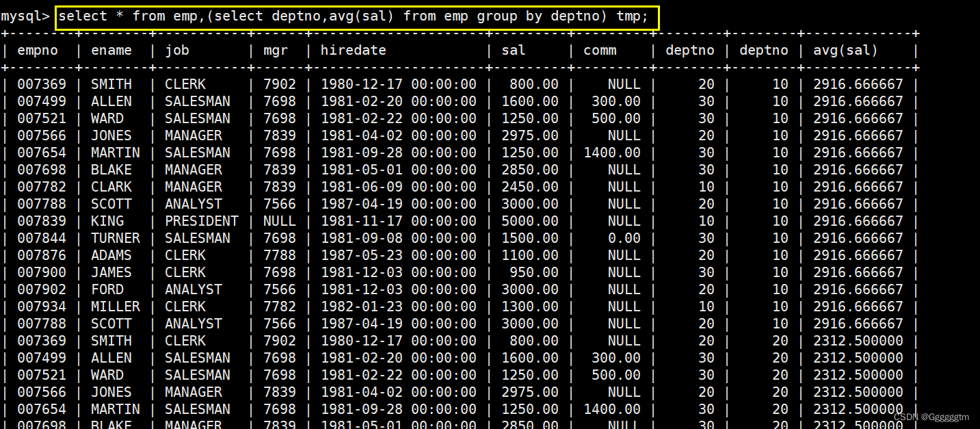Click comm 1400.00 in the MARTIN row with avg 2916.666667
The image size is (980, 429).
pos(612,153)
